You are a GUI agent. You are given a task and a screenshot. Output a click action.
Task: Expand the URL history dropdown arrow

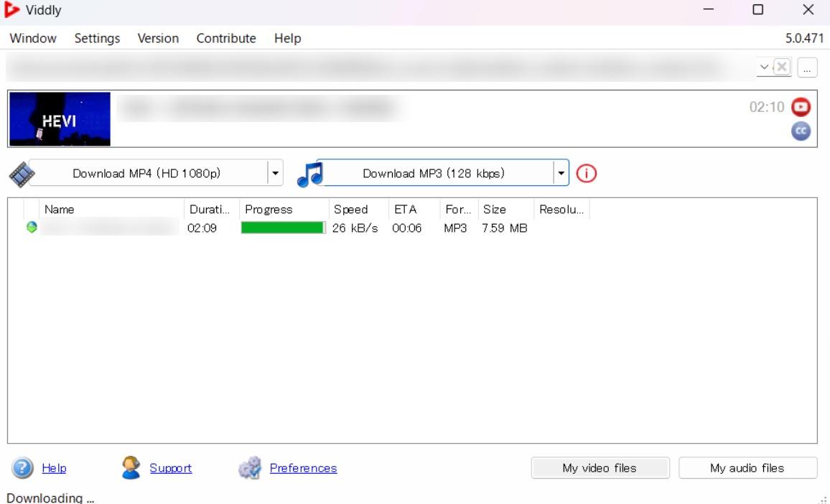(764, 67)
